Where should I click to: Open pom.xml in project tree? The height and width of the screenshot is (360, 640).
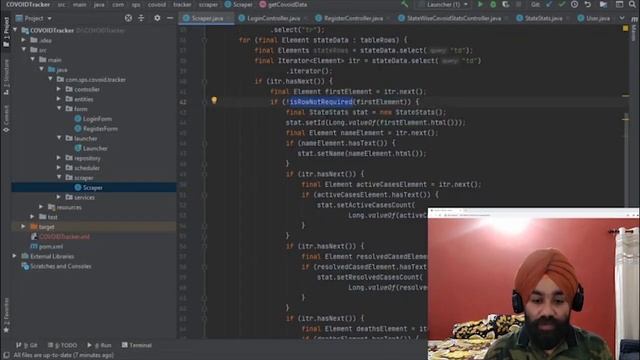(47, 247)
